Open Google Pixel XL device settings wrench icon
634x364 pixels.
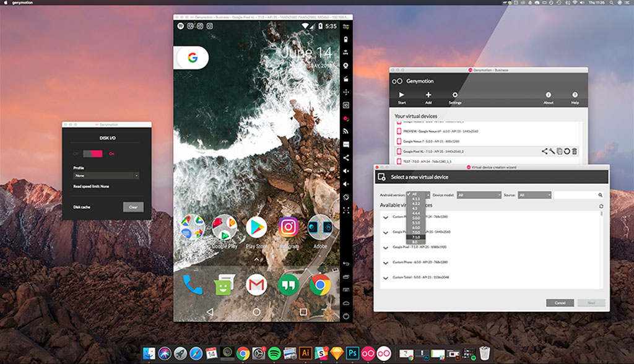click(552, 151)
